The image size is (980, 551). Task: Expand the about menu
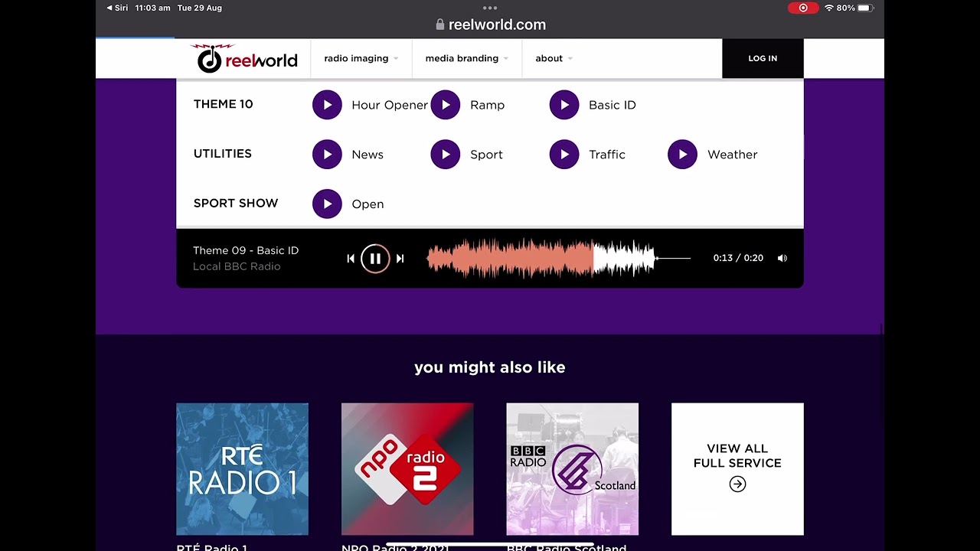tap(554, 58)
